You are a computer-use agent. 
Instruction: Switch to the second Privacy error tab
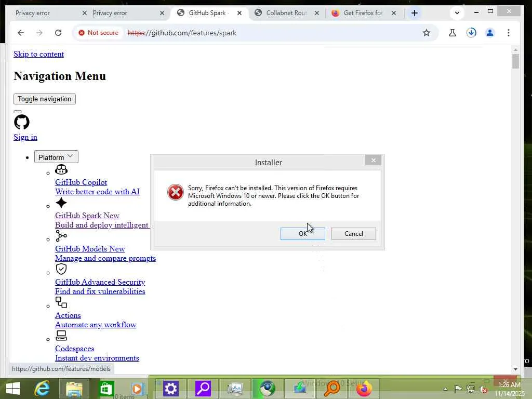(x=126, y=13)
